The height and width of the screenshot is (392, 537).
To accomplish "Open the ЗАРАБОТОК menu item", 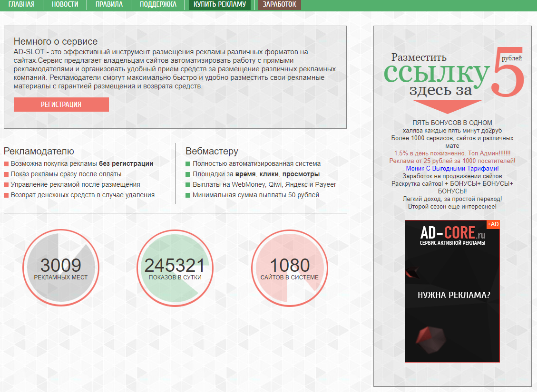I will pos(280,4).
